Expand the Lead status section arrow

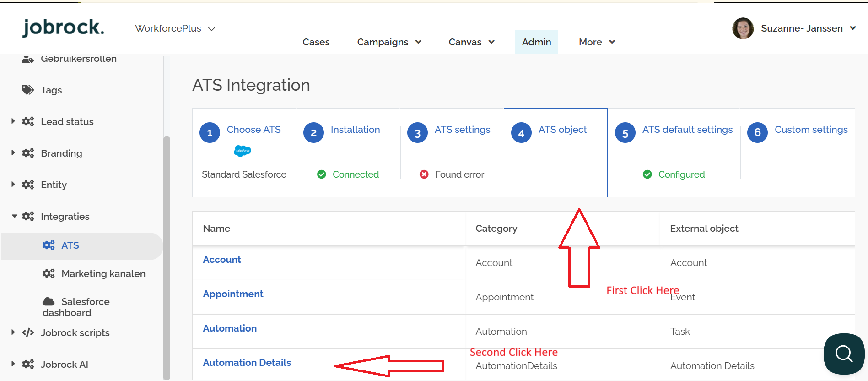(x=13, y=121)
